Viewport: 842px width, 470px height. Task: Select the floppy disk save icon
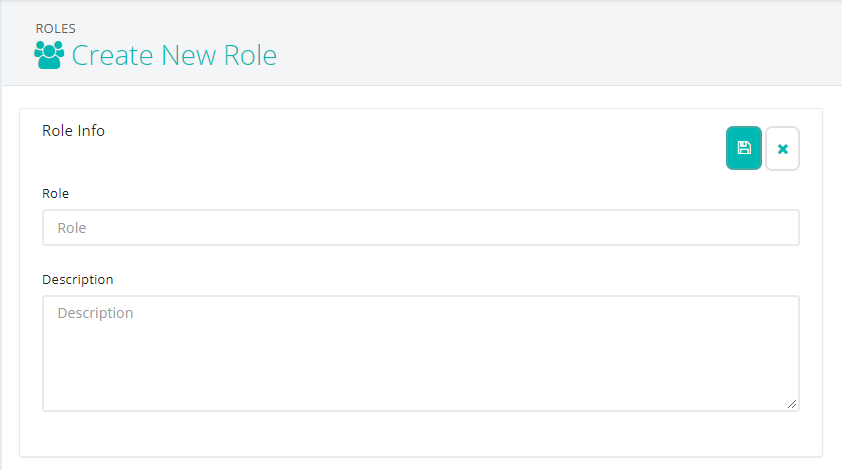click(x=743, y=148)
